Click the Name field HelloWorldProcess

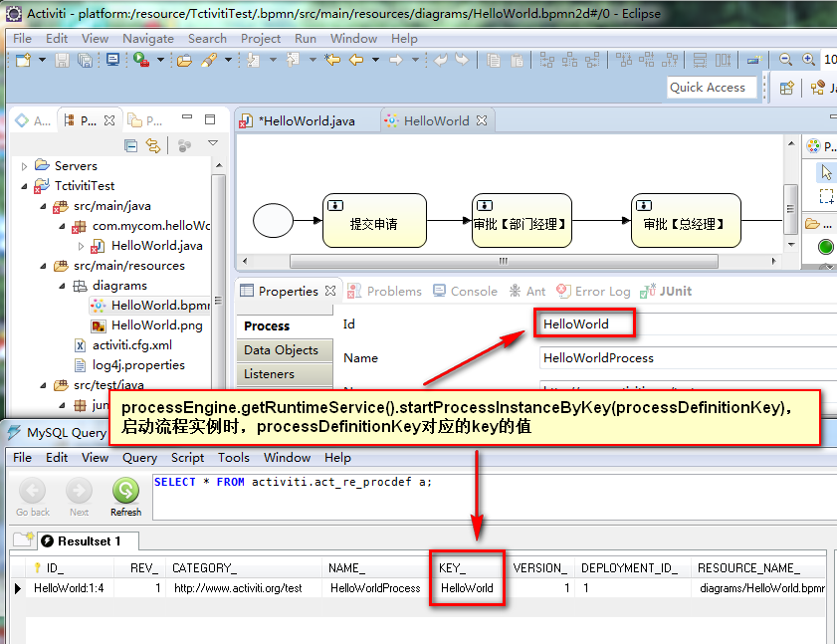tap(688, 357)
